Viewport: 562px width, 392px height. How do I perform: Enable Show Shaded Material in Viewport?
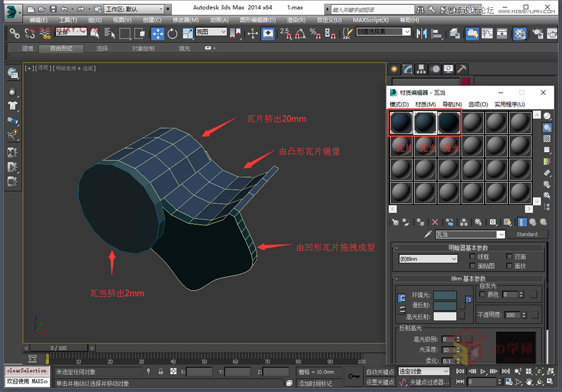[x=506, y=222]
